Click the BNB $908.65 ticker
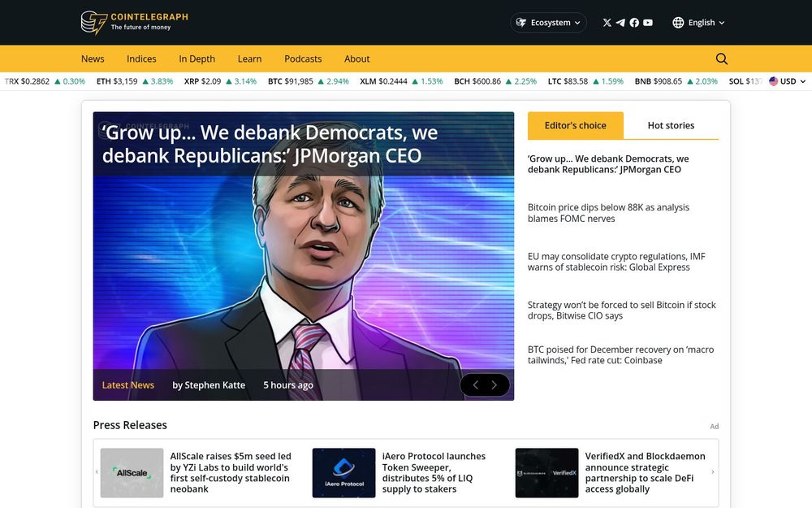The width and height of the screenshot is (812, 508). coord(676,80)
